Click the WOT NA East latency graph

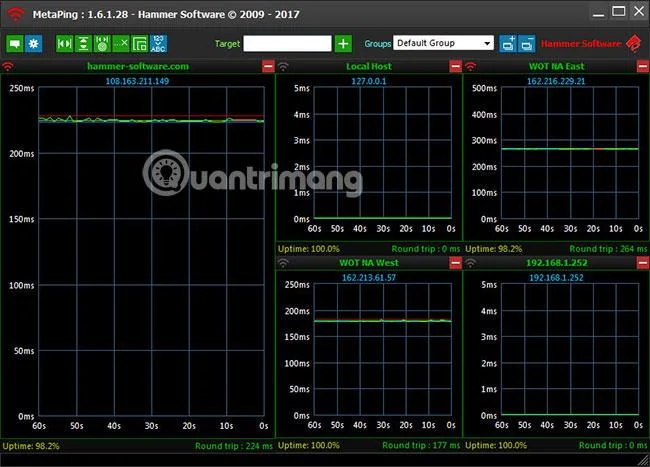click(x=570, y=152)
